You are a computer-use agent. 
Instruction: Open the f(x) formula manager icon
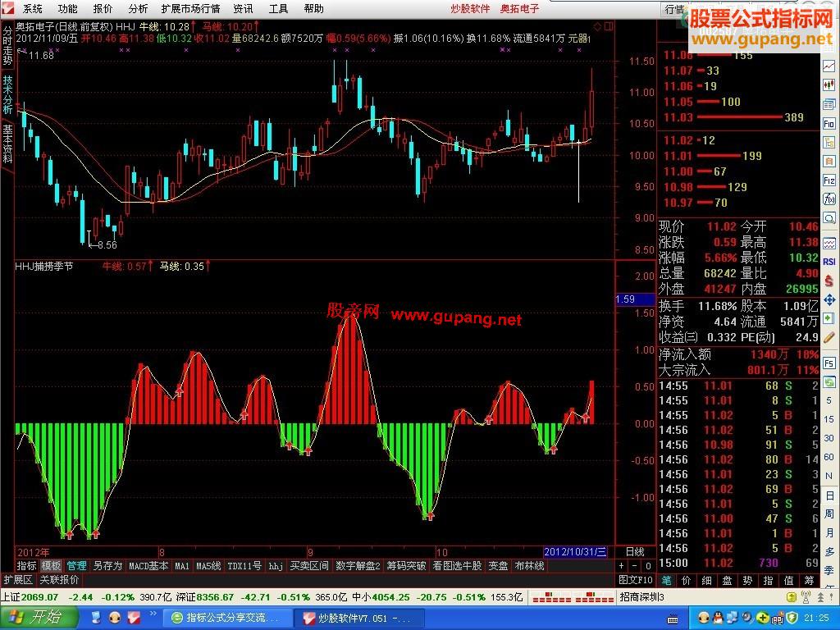tap(829, 199)
